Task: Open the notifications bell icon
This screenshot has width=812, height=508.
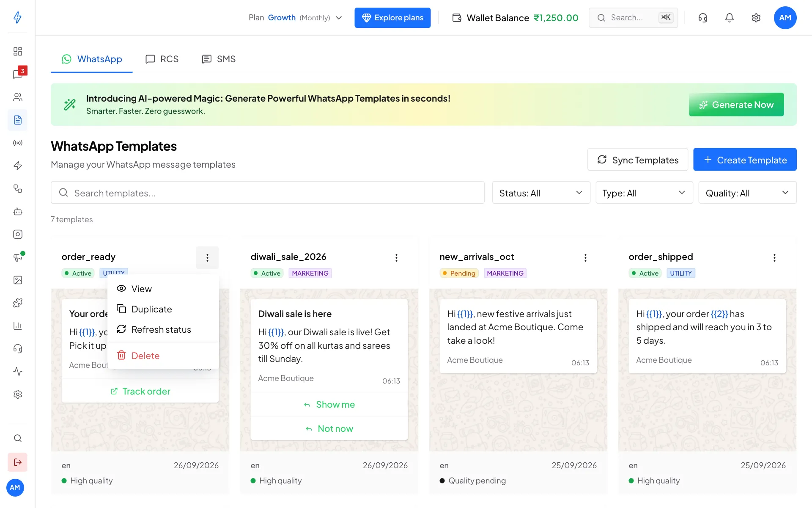Action: tap(729, 18)
